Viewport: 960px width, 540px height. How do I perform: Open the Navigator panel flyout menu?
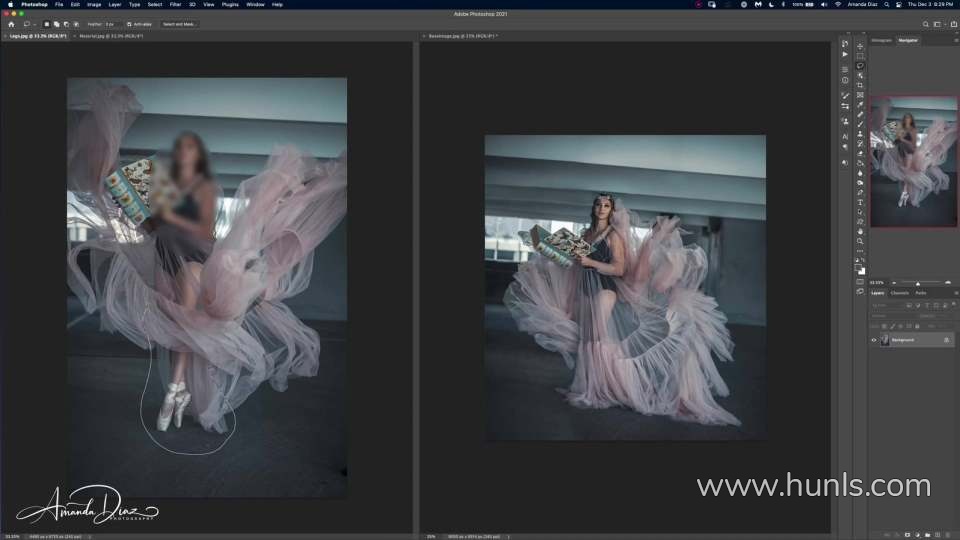[x=956, y=40]
